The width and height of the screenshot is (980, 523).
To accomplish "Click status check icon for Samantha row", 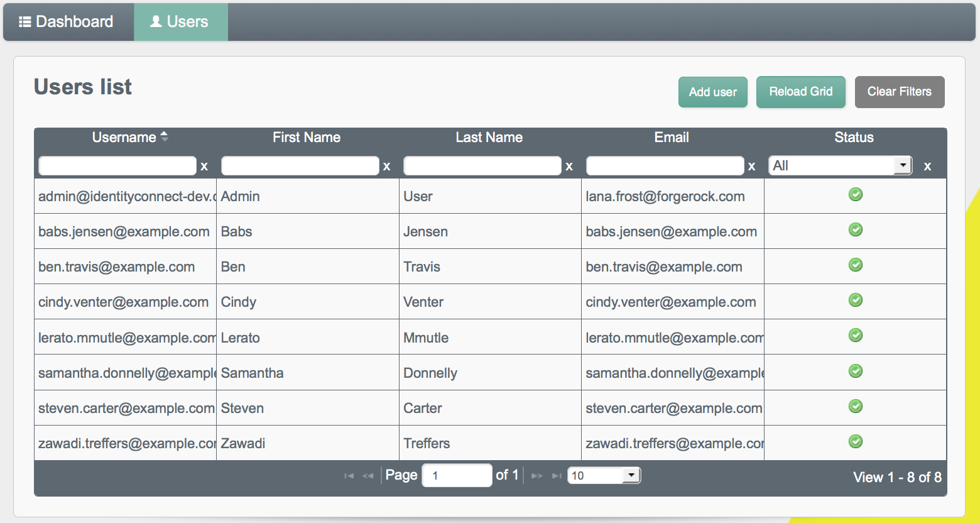I will (x=856, y=371).
